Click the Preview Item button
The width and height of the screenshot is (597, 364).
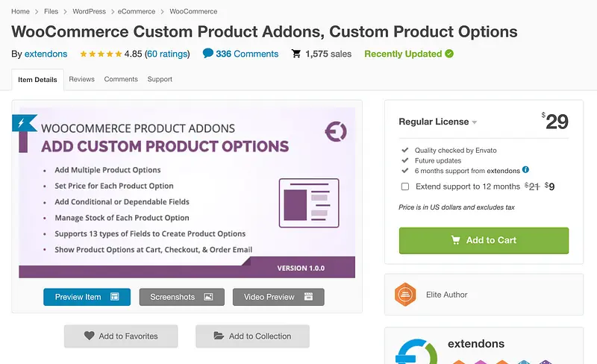coord(87,297)
